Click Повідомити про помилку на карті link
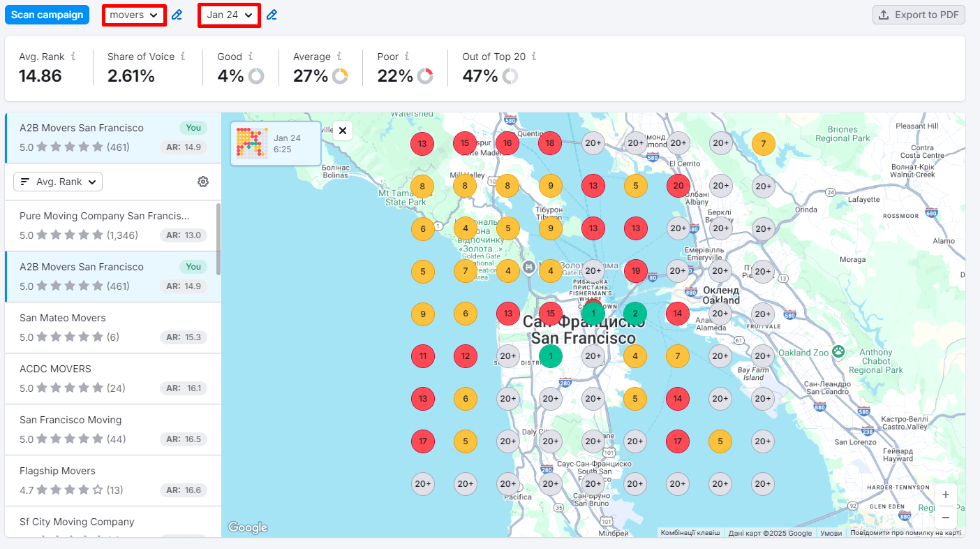 click(x=905, y=533)
